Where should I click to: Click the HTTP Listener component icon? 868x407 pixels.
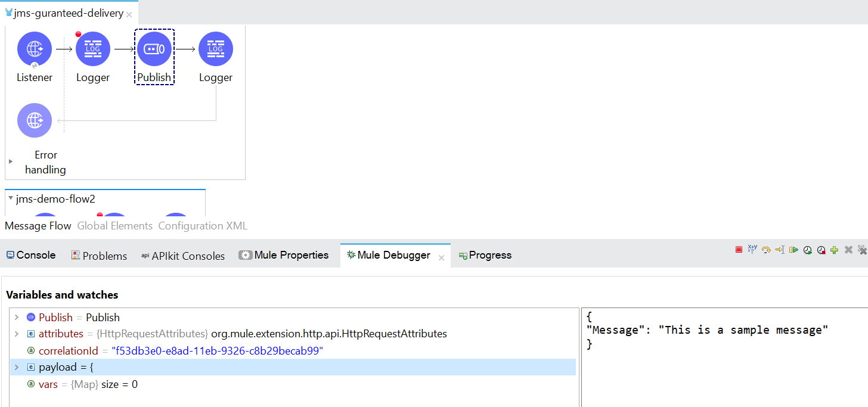tap(35, 49)
